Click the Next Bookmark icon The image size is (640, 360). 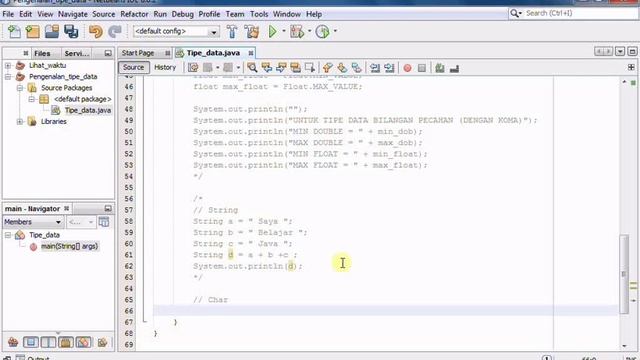(x=342, y=68)
